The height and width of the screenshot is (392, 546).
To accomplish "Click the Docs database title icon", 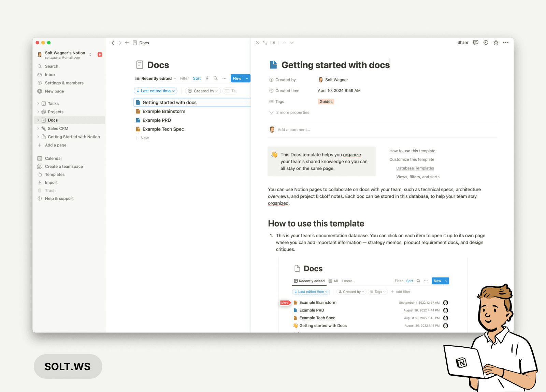I will [140, 65].
